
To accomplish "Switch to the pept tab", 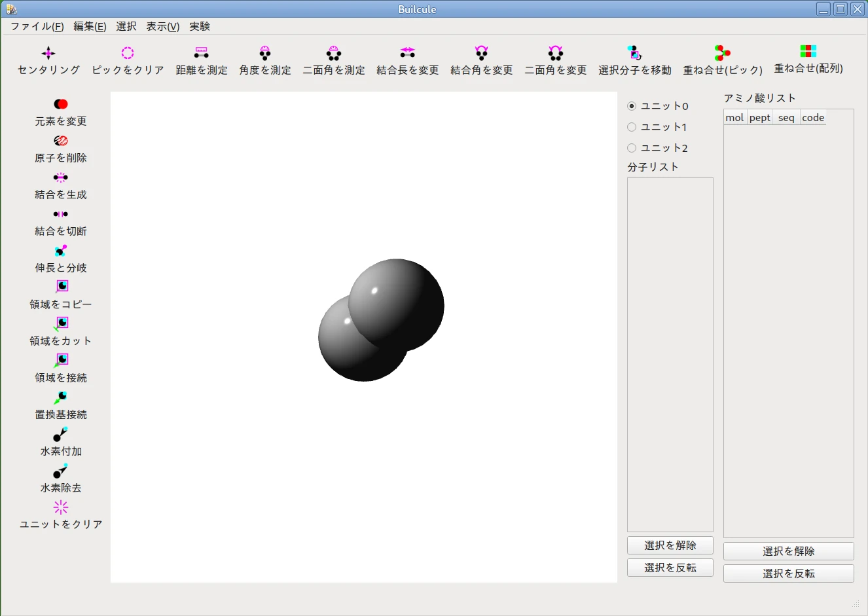I will click(x=759, y=117).
